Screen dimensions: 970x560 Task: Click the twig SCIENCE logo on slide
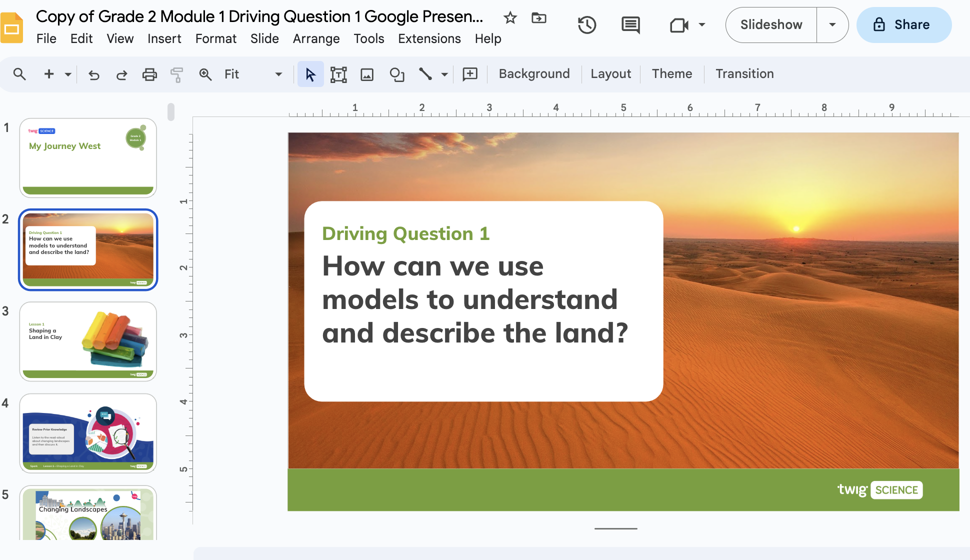coord(879,490)
